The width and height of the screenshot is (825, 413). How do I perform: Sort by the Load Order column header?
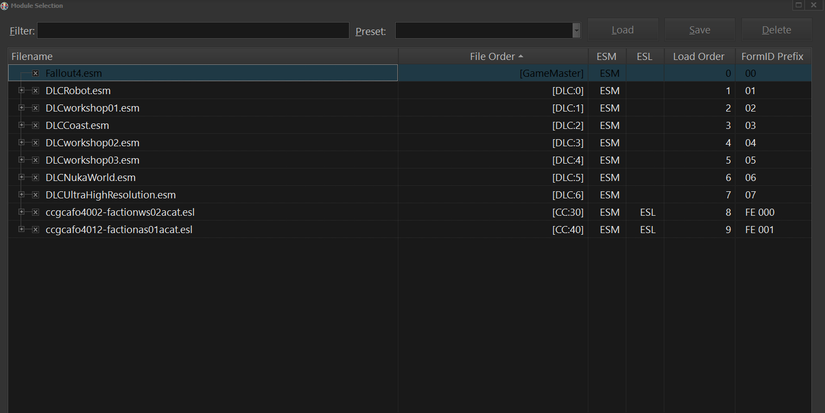tap(698, 56)
